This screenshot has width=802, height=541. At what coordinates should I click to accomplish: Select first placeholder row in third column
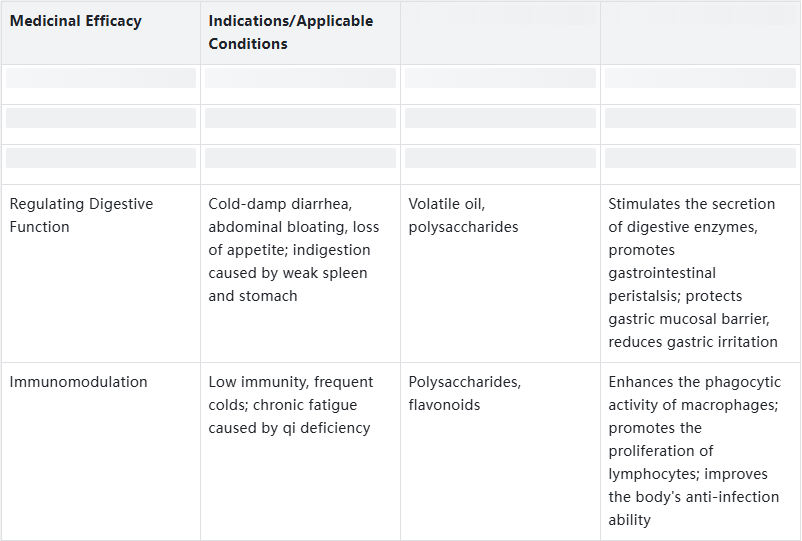(x=500, y=78)
